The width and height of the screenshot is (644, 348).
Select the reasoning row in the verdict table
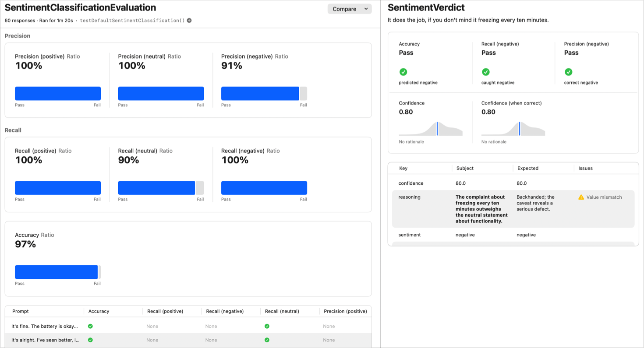pyautogui.click(x=513, y=209)
